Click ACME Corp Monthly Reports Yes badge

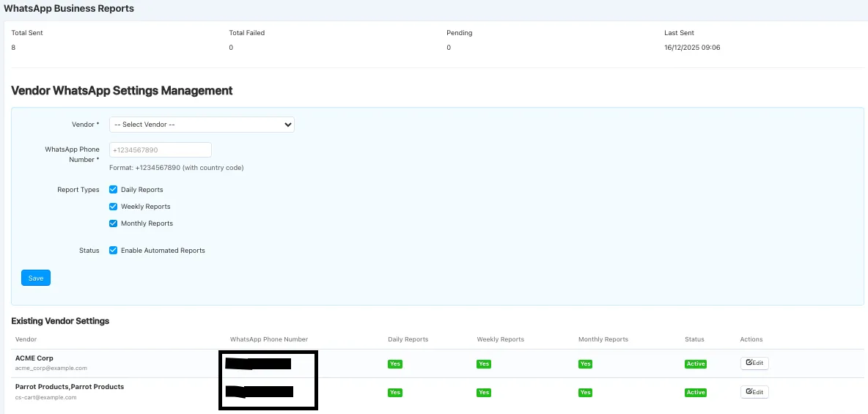(585, 363)
